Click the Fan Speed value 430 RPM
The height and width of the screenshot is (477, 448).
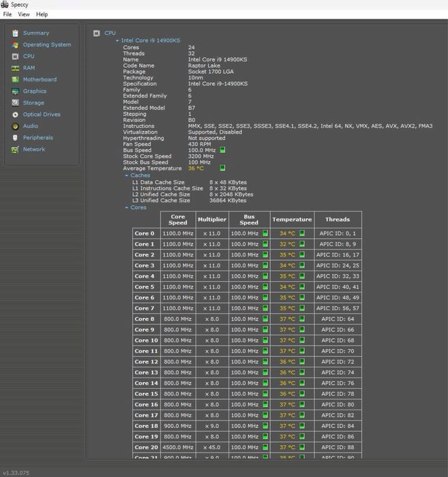[x=199, y=144]
